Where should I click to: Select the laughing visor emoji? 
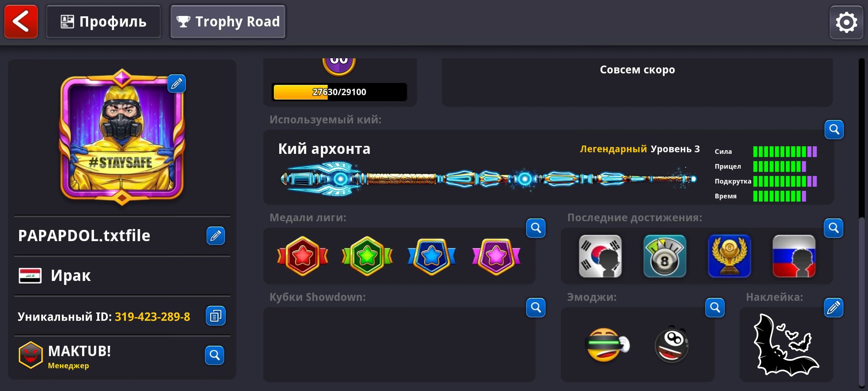pyautogui.click(x=608, y=345)
